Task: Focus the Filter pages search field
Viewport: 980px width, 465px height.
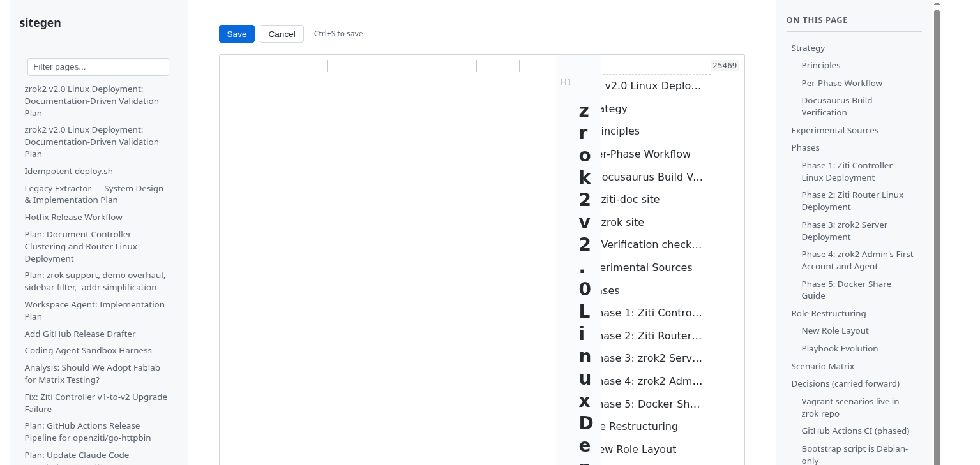Action: point(98,67)
